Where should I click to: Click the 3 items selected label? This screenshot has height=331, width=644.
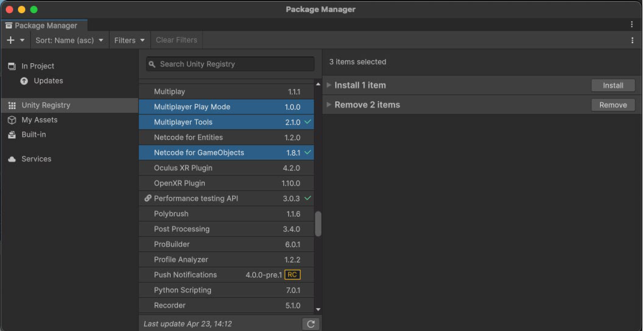(x=358, y=62)
